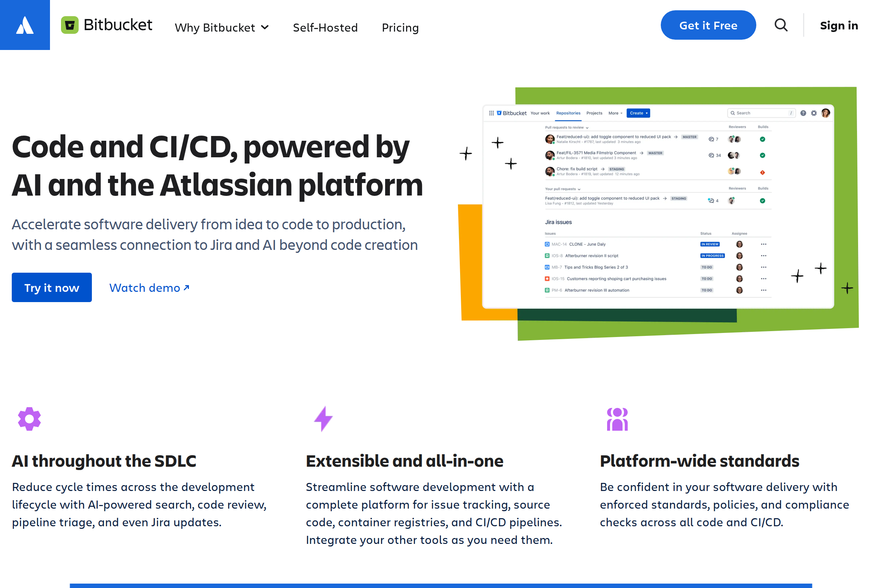Click the assignee avatar for IOS-8 issue
Screen dimensions: 882x588
click(739, 256)
